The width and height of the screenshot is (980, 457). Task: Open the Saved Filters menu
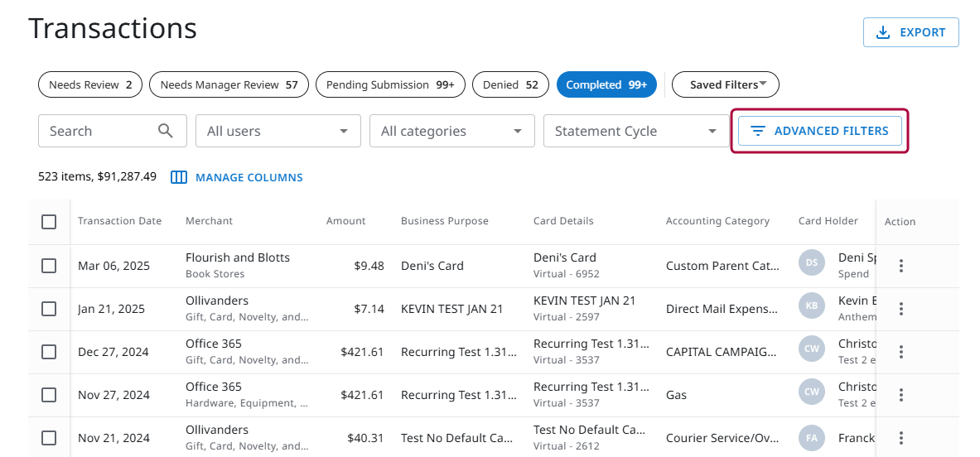pyautogui.click(x=725, y=84)
